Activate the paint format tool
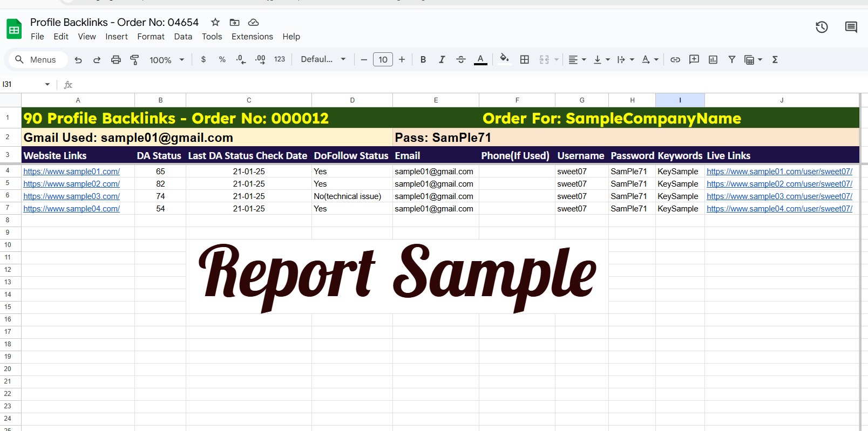 (134, 60)
